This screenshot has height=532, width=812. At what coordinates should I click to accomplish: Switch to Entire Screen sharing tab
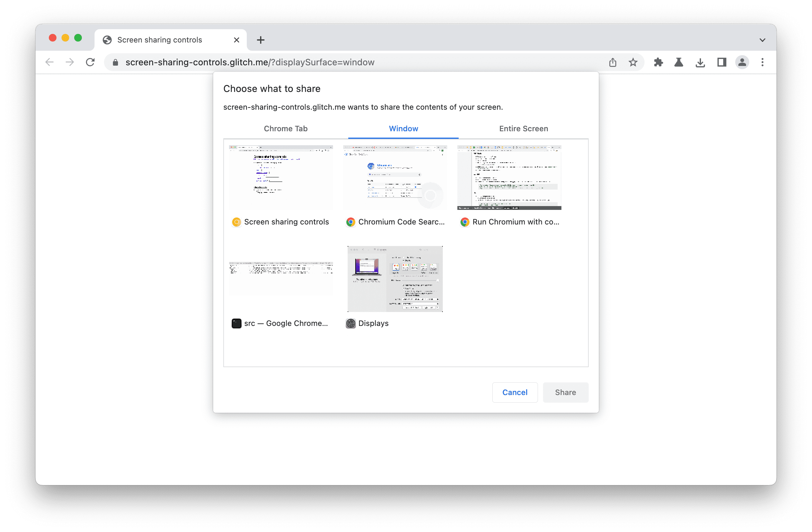point(523,128)
